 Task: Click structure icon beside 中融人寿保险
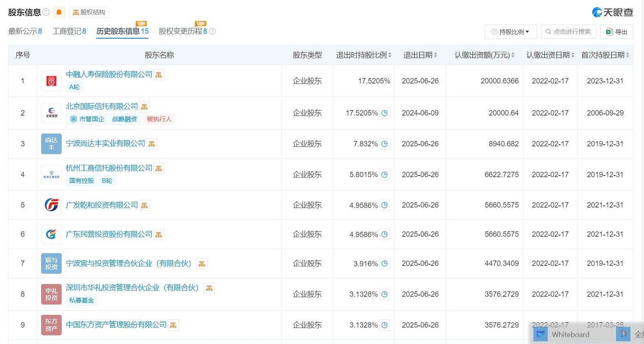(159, 75)
